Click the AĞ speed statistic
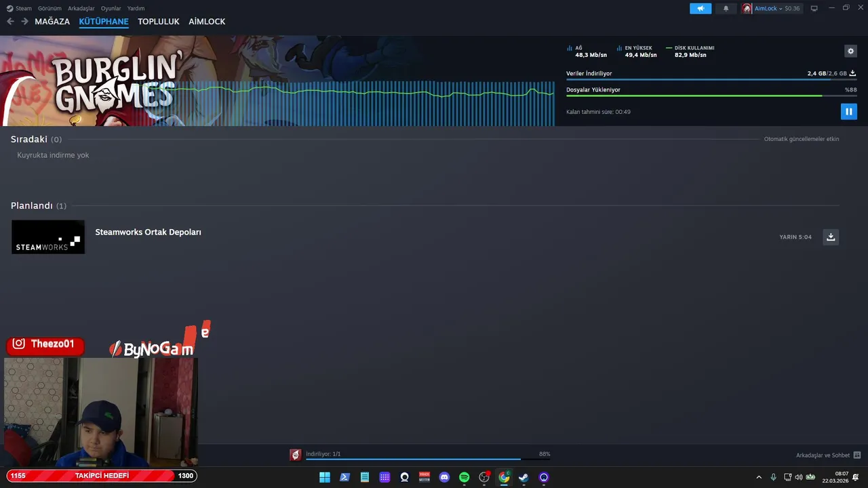868x488 pixels. click(587, 52)
